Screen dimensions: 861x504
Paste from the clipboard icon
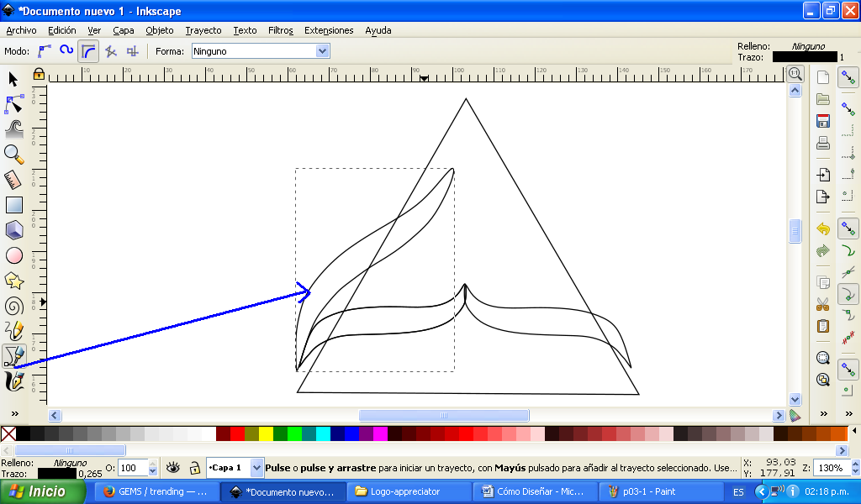tap(822, 326)
